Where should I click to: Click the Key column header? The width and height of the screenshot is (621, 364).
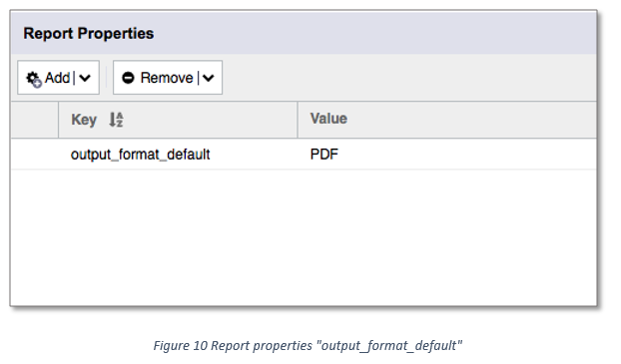84,120
